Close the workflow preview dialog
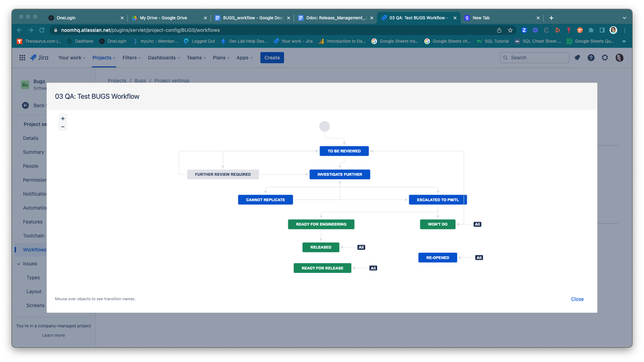The height and width of the screenshot is (362, 644). tap(577, 299)
